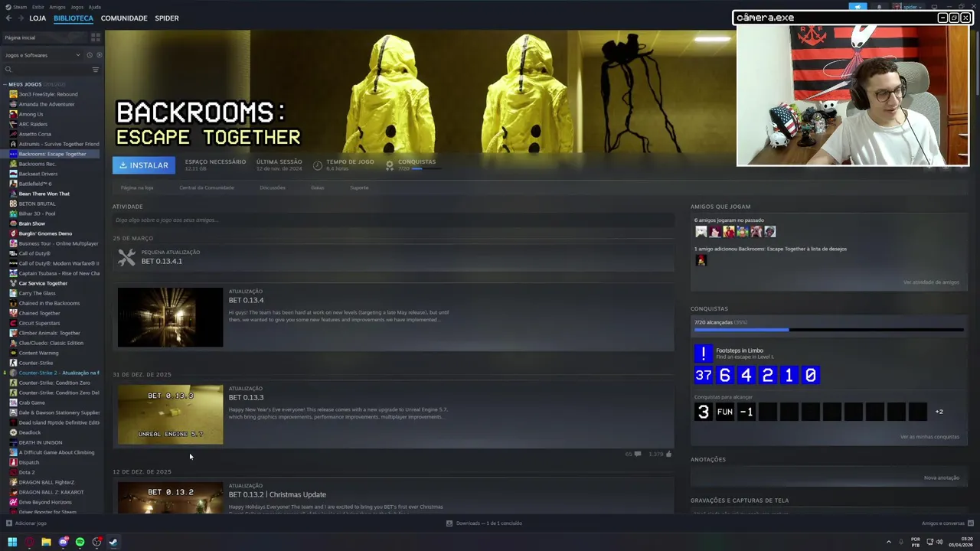Click the wrench icon beside BET 0.13.4.1
Screen dimensions: 980x551
126,258
